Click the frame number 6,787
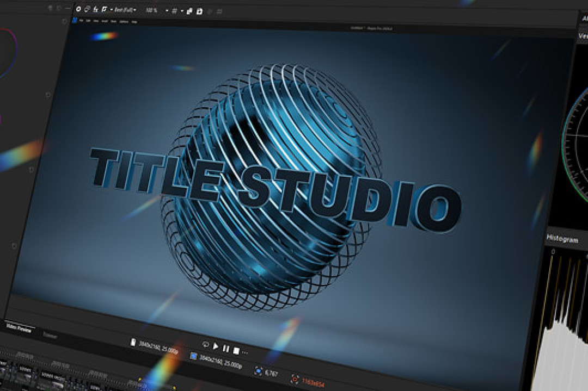Screen dimensions: 588x391 272,373
